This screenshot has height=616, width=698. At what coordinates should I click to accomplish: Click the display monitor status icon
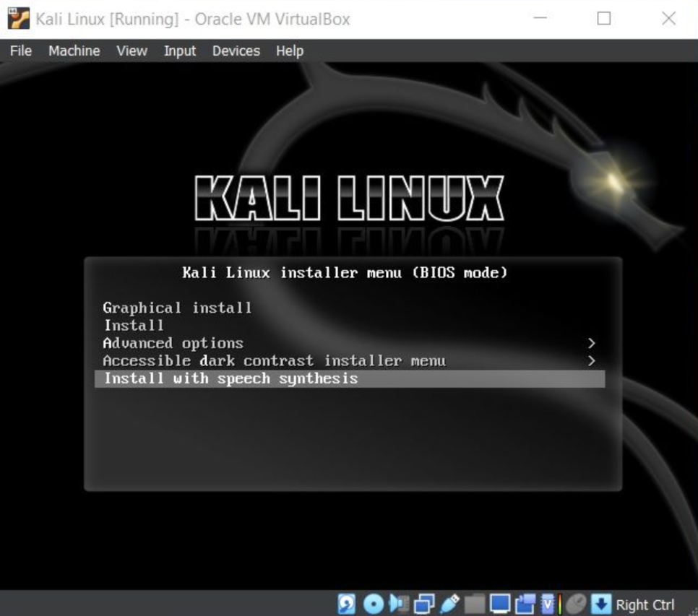pyautogui.click(x=500, y=604)
